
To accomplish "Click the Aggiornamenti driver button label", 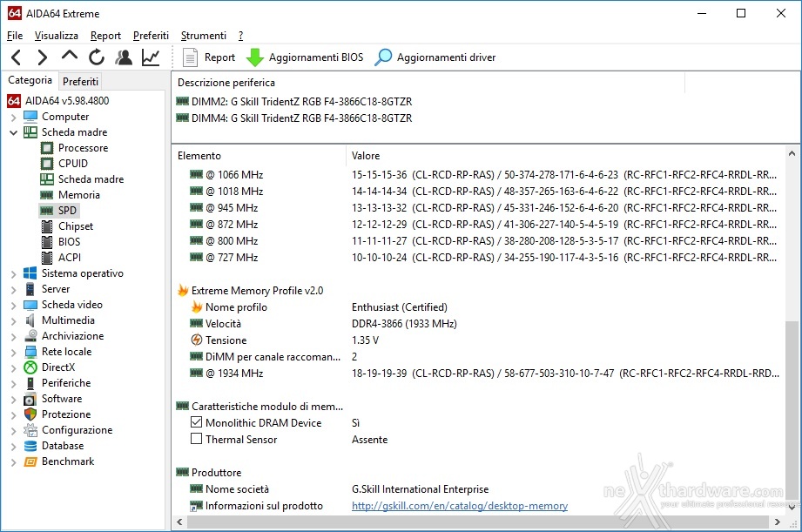I will point(446,57).
